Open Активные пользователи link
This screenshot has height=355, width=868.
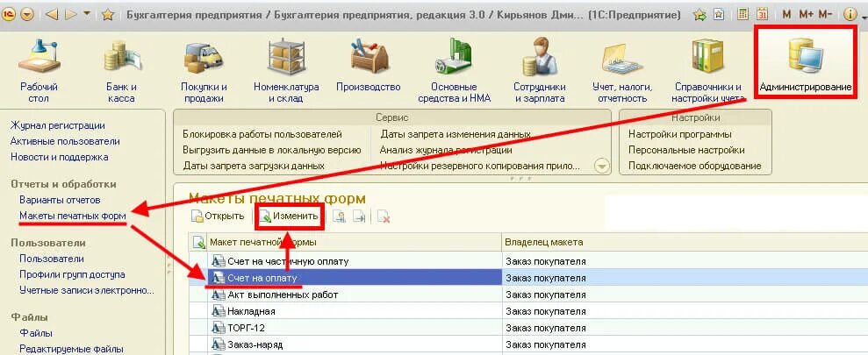point(65,141)
